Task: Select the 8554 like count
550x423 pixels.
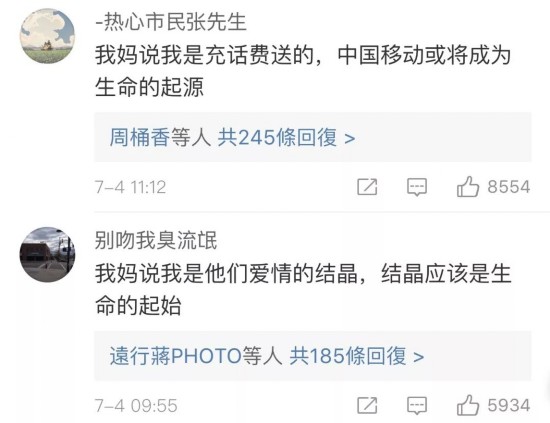Action: point(509,187)
